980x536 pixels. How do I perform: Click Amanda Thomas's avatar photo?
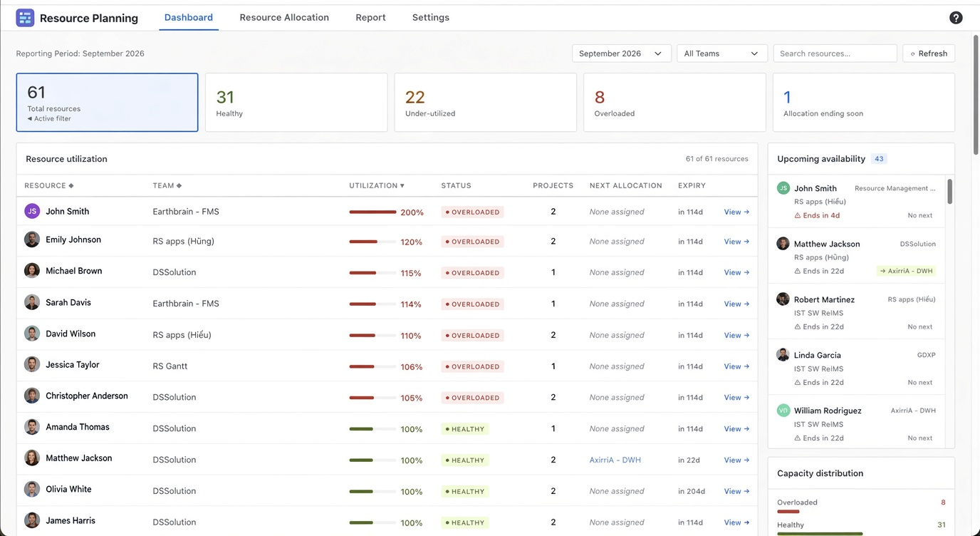click(32, 427)
